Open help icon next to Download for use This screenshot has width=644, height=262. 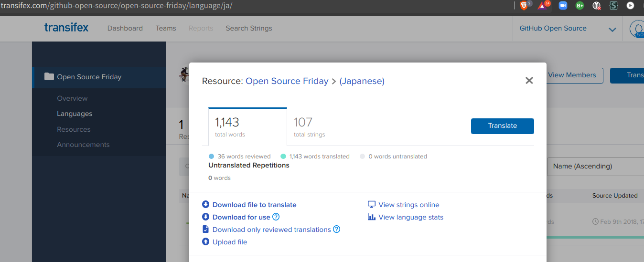276,217
